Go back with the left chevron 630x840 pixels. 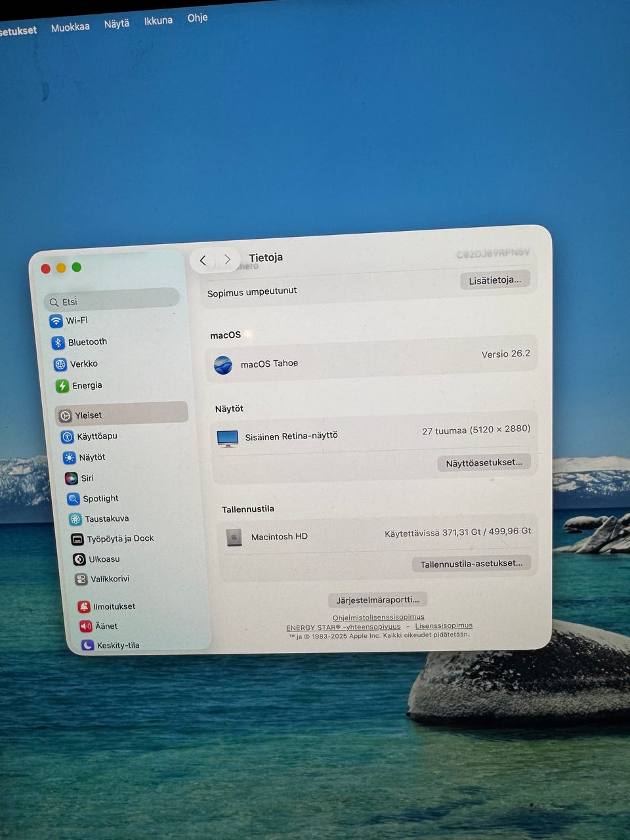coord(203,261)
